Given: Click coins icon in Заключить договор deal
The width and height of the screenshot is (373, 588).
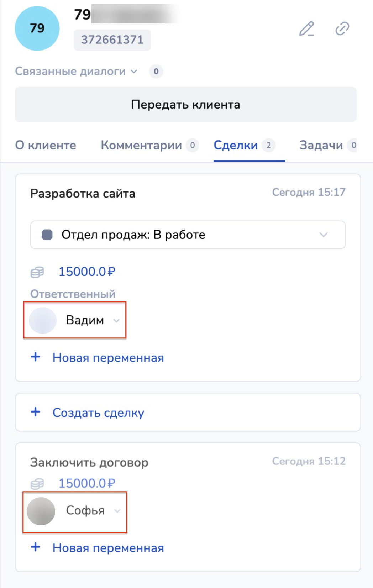Looking at the screenshot, I should pos(37,483).
